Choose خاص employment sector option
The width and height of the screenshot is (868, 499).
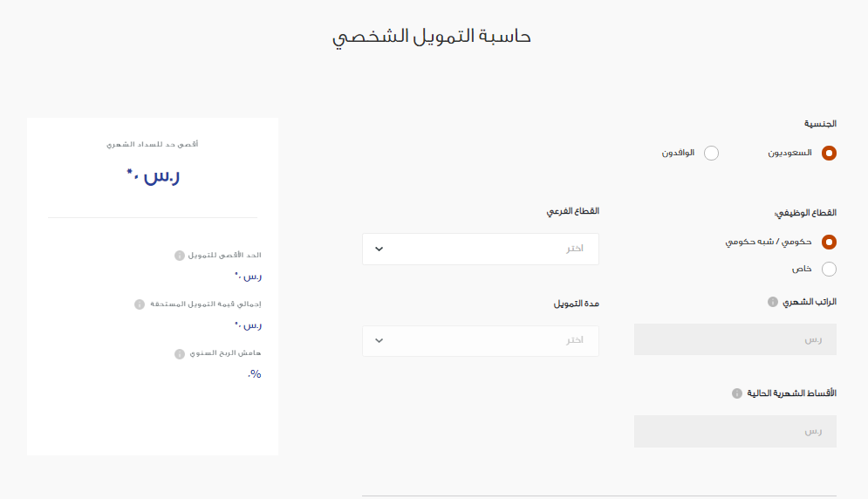[x=829, y=270]
